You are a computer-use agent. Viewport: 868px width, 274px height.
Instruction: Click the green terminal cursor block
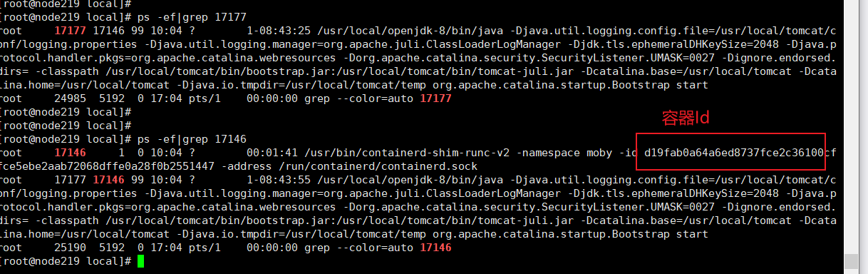[141, 262]
